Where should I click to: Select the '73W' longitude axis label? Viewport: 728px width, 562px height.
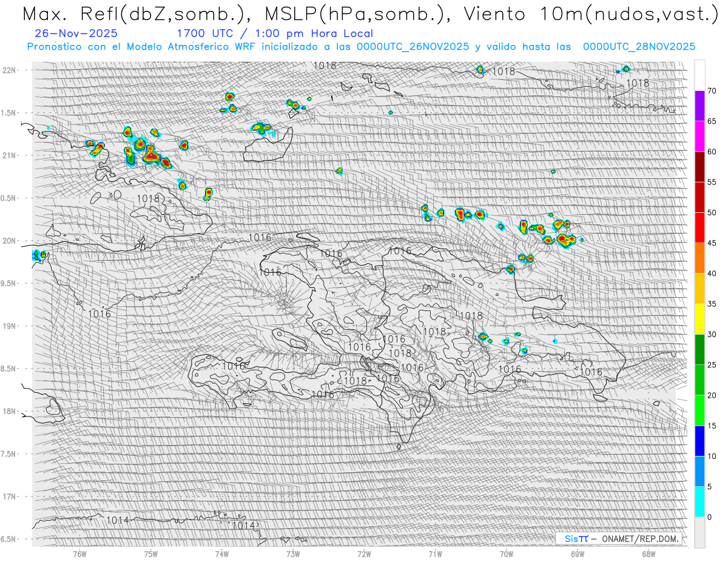293,554
